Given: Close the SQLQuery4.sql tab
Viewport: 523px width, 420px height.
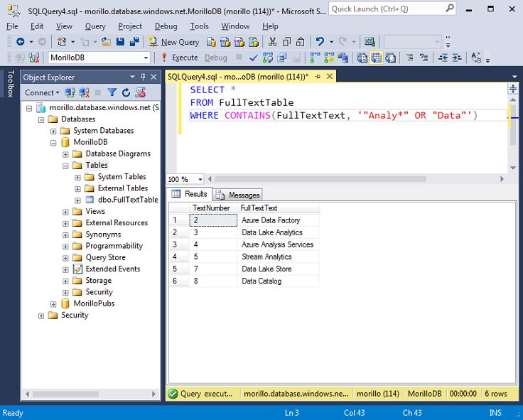Looking at the screenshot, I should tap(330, 76).
